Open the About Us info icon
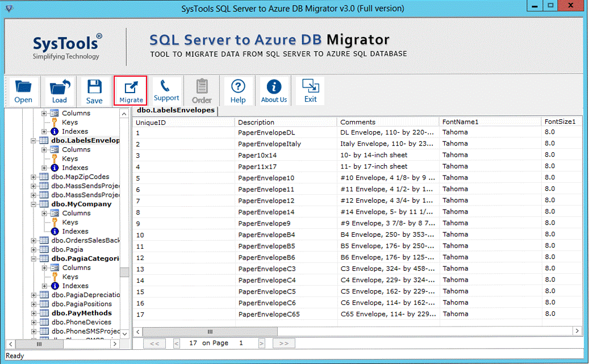This screenshot has width=589, height=364. tap(274, 91)
